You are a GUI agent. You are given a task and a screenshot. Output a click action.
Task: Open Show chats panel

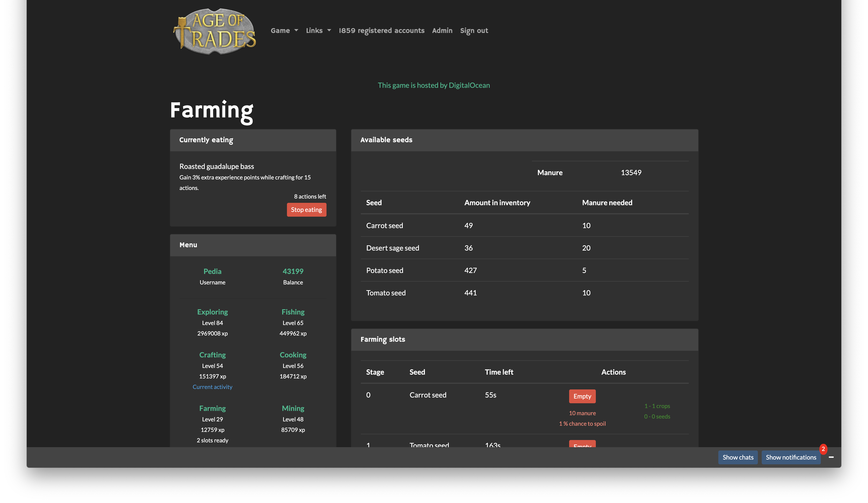point(737,457)
